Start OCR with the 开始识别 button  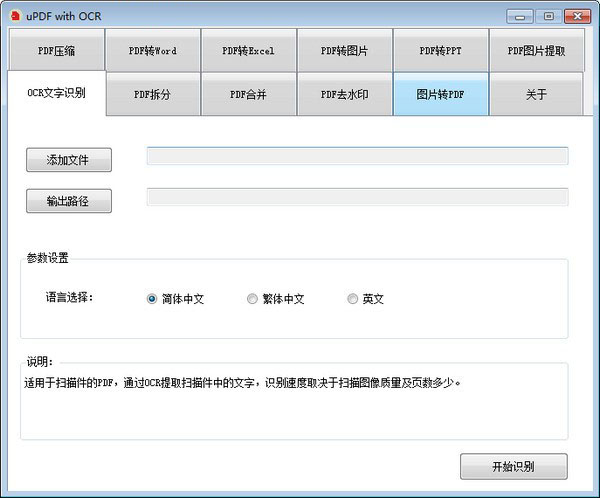coord(514,467)
